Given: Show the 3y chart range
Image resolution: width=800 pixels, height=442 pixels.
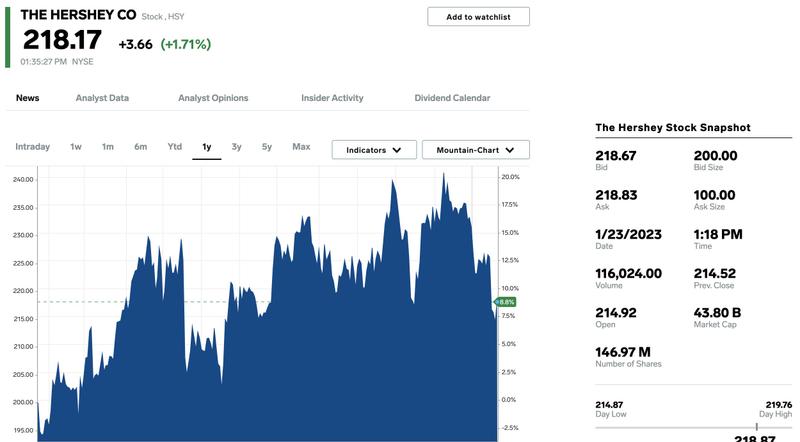Looking at the screenshot, I should point(236,147).
